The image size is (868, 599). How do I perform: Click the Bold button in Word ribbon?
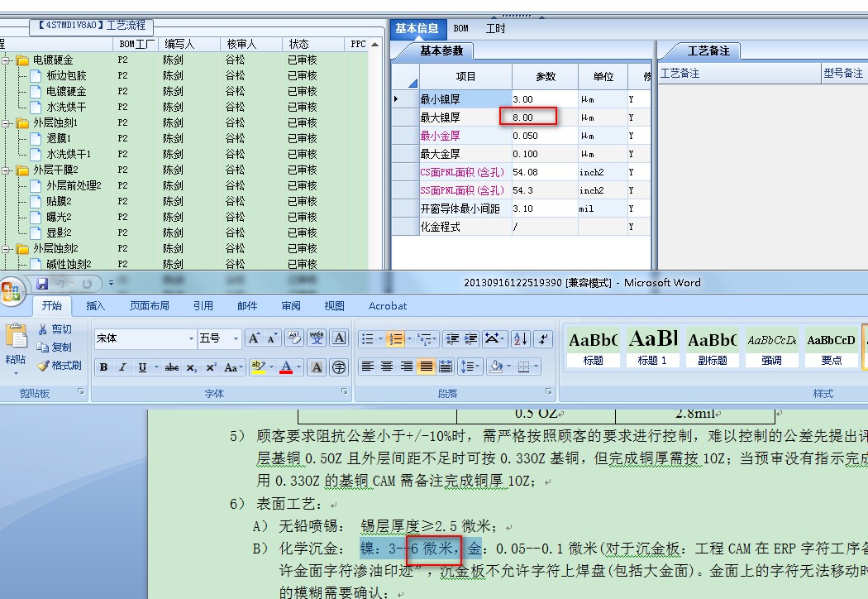coord(103,367)
